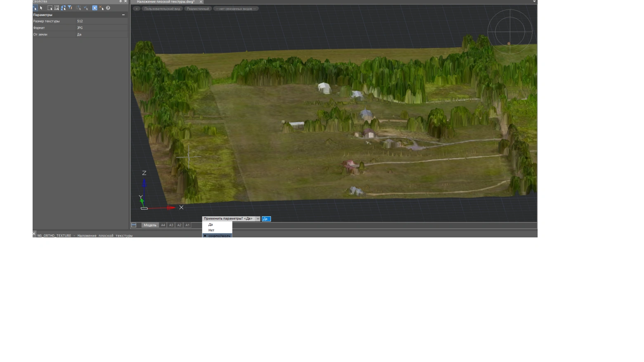Click the view compass widget
Screen dimensions: 644x362
[x=510, y=32]
